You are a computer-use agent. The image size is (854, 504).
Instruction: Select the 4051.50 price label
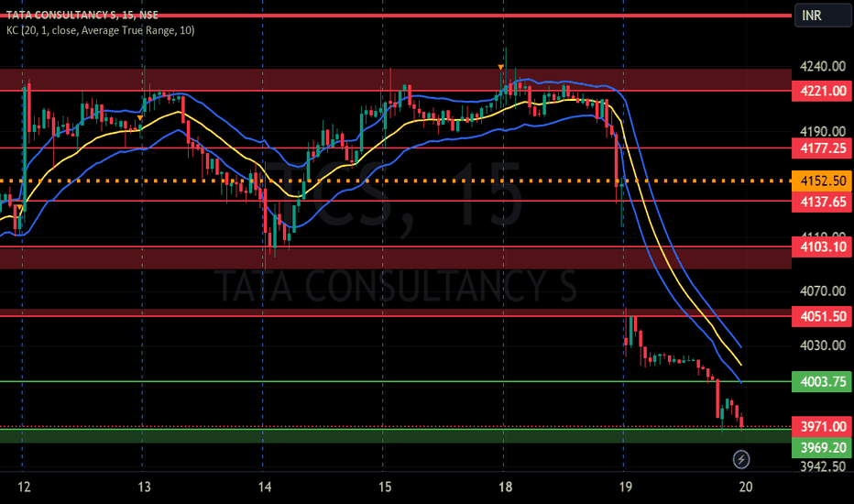(822, 316)
